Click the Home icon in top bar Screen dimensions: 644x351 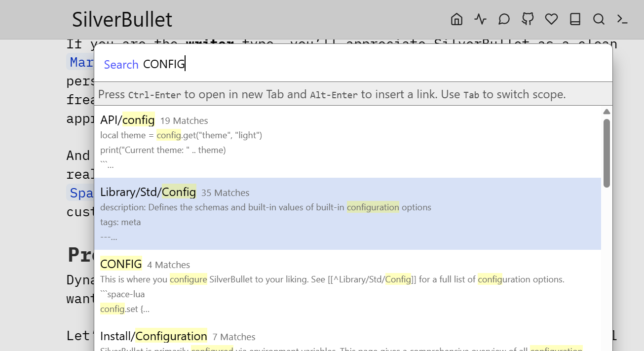[x=456, y=19]
